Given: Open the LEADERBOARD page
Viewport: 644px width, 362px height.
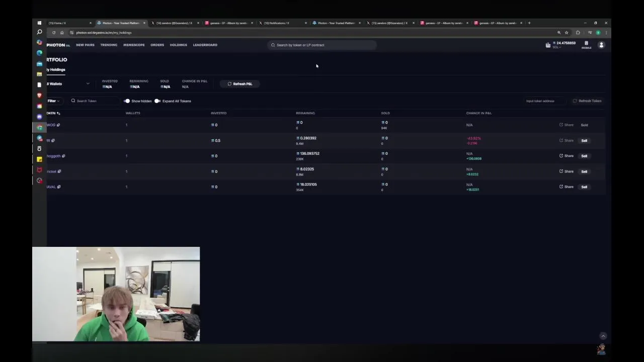Looking at the screenshot, I should click(205, 45).
